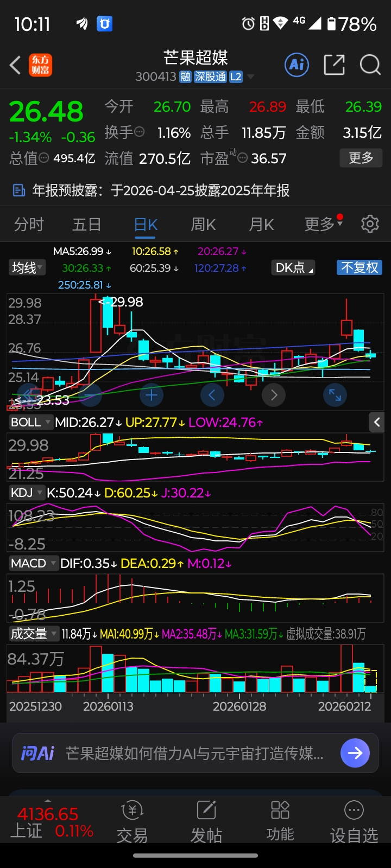Tap DIF:0.35 MACD value
Image resolution: width=391 pixels, height=868 pixels.
pyautogui.click(x=89, y=563)
